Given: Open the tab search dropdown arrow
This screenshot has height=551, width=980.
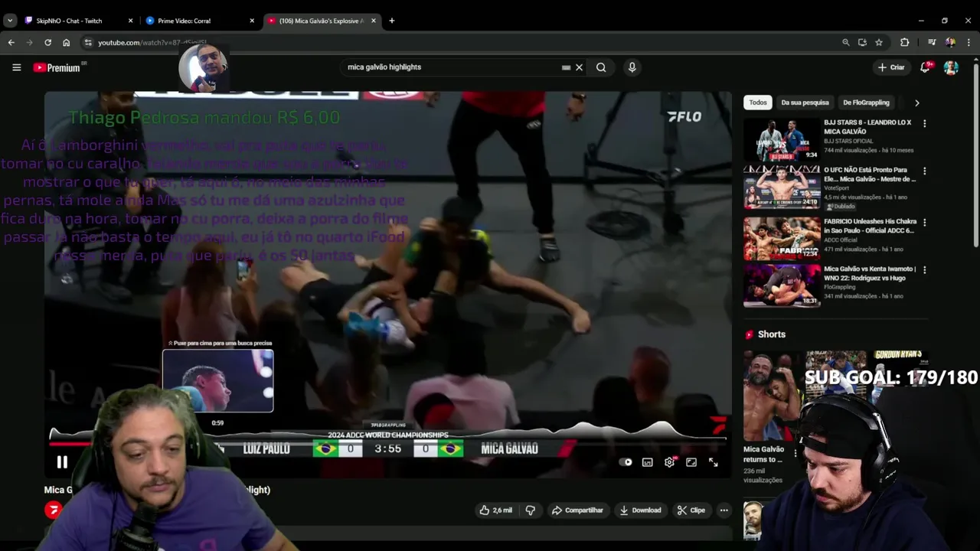Looking at the screenshot, I should coord(10,21).
